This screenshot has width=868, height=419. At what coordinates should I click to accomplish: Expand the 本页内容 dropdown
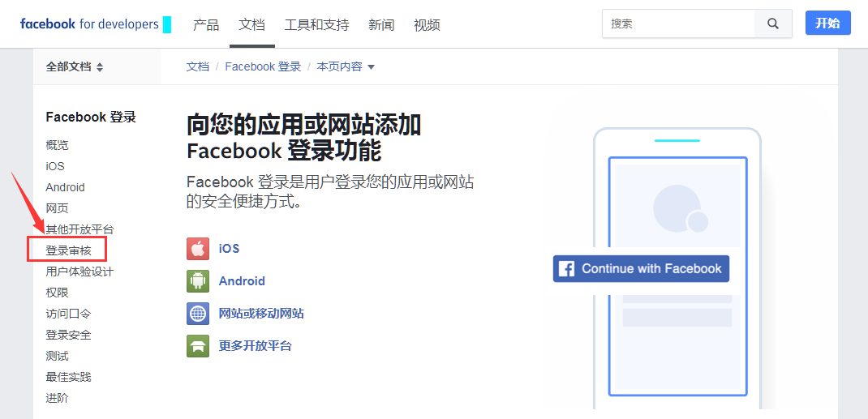pyautogui.click(x=346, y=67)
